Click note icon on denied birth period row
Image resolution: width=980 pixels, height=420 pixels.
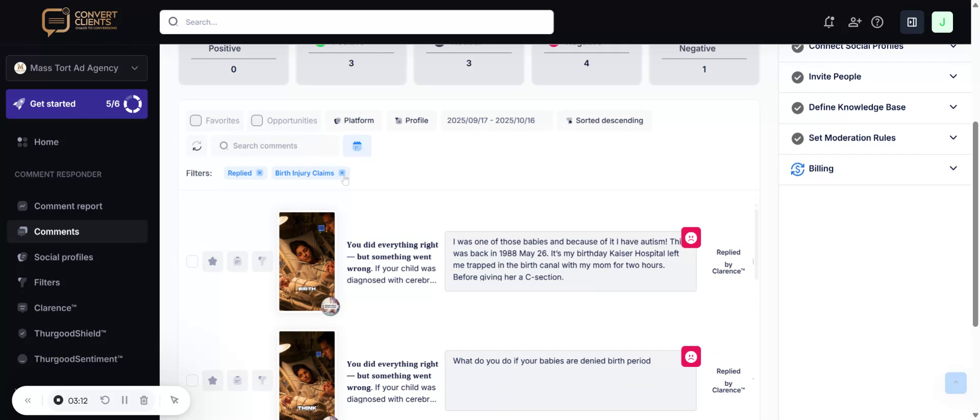(237, 380)
